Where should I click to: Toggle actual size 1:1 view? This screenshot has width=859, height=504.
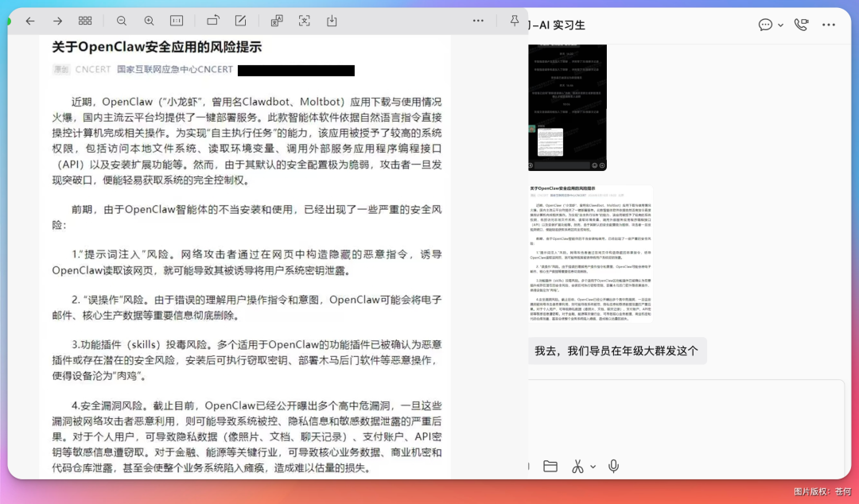177,21
